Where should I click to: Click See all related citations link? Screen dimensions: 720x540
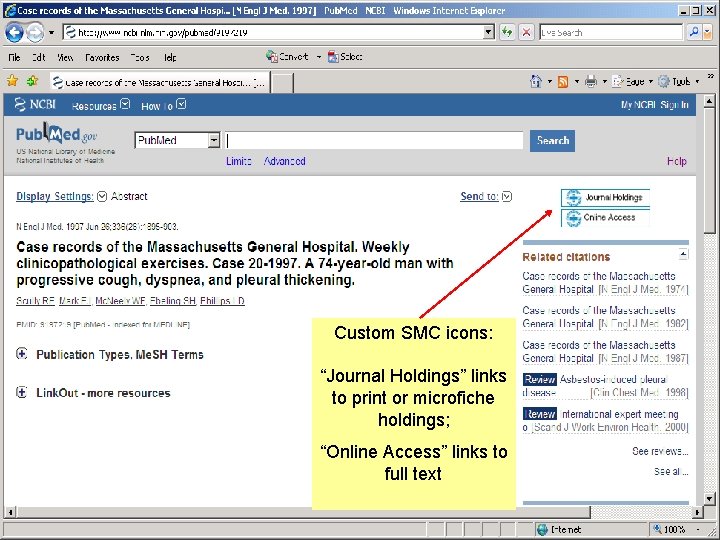pyautogui.click(x=671, y=472)
